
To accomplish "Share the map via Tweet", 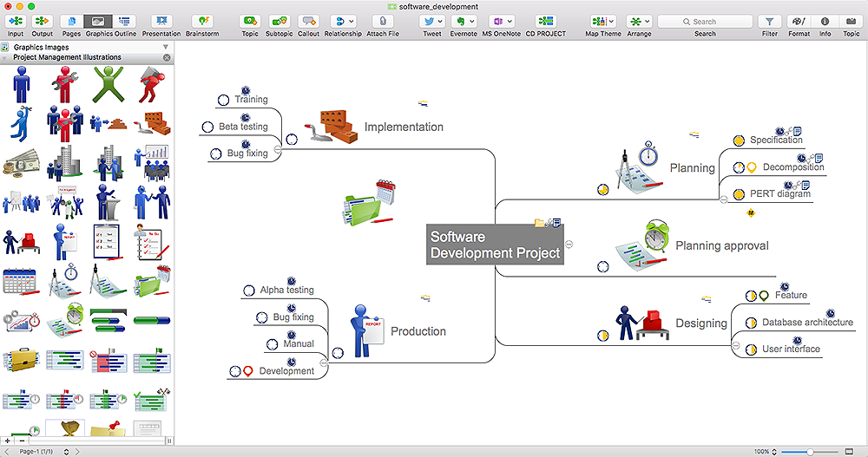I will 431,21.
